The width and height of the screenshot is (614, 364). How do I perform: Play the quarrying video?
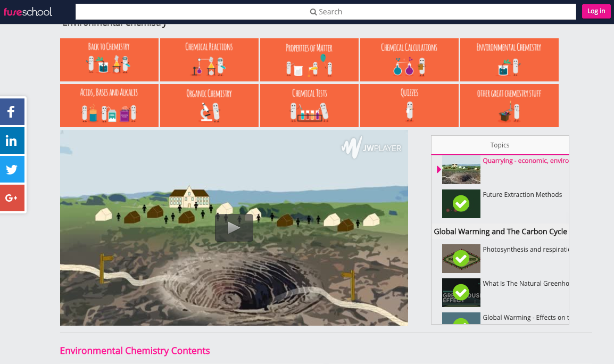(234, 227)
